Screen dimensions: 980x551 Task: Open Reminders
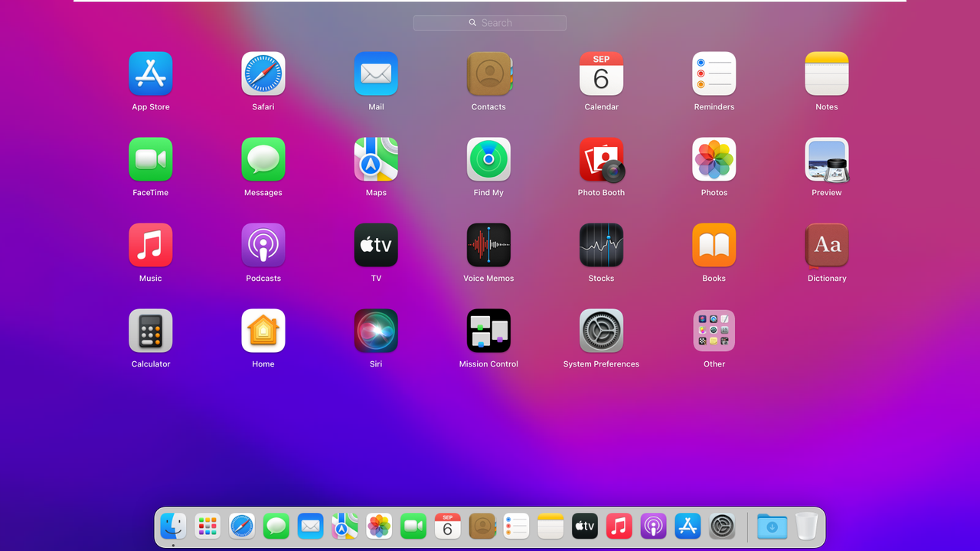click(x=714, y=74)
